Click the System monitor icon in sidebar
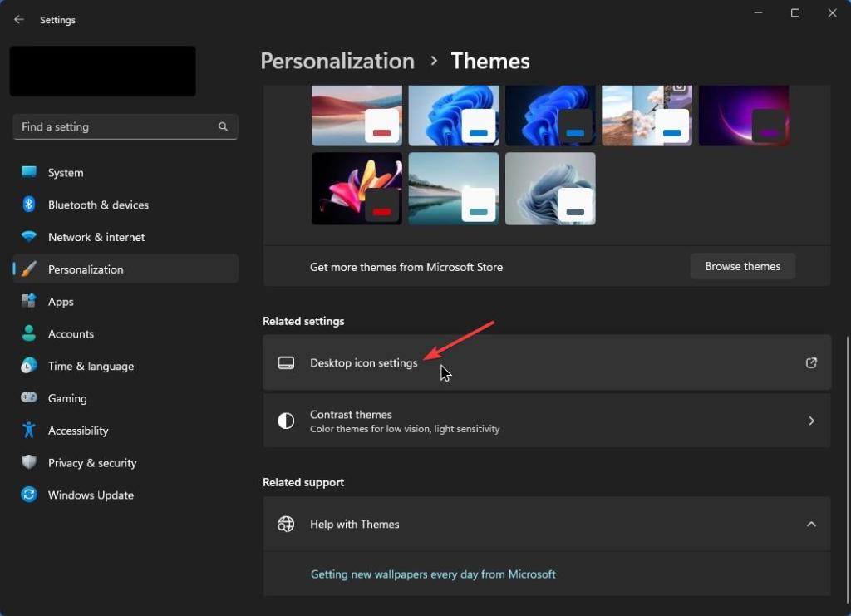 pos(29,172)
